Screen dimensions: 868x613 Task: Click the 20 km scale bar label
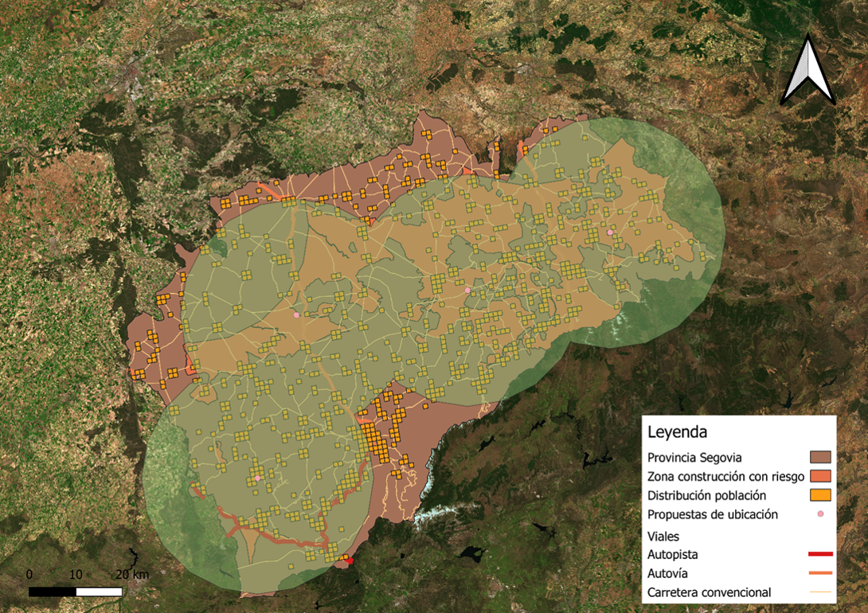(x=132, y=575)
